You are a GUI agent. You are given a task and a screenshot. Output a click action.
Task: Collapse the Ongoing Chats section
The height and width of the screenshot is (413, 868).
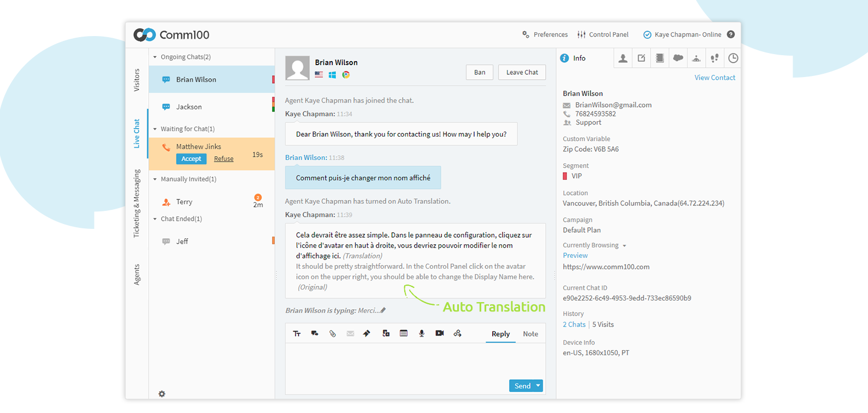point(155,57)
